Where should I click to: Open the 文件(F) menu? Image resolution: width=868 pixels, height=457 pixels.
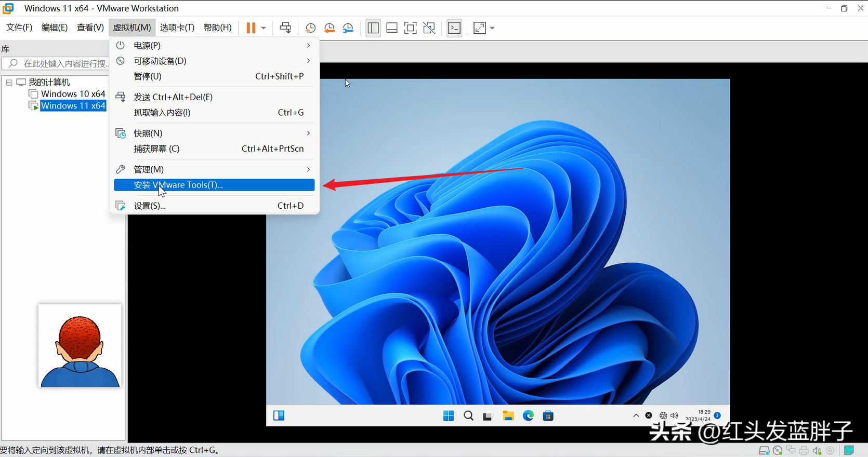tap(19, 28)
